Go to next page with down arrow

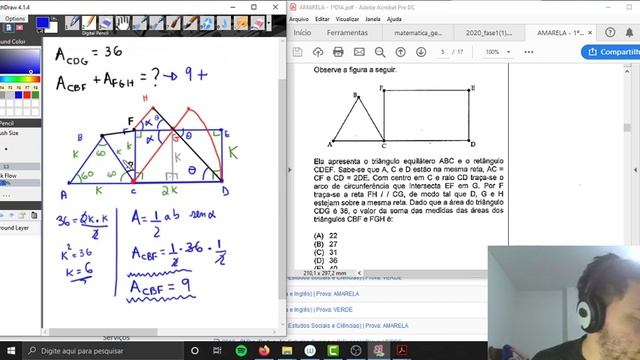(x=421, y=52)
